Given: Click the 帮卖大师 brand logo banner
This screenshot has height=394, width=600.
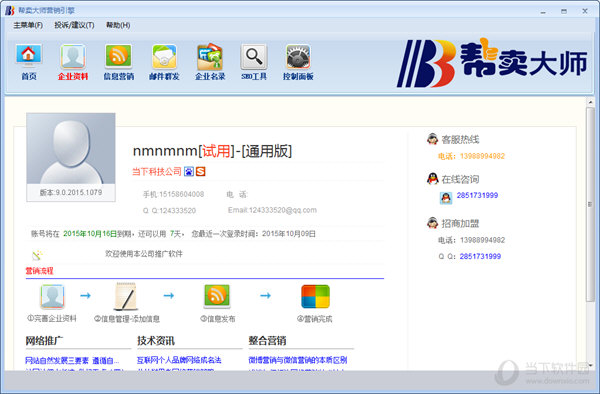Looking at the screenshot, I should click(x=492, y=62).
